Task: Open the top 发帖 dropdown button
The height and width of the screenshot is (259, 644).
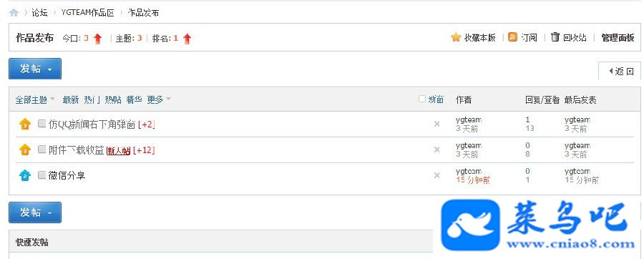Action: pos(35,69)
